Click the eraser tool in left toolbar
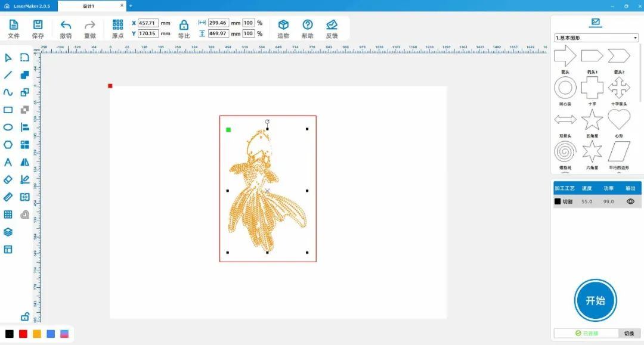 8,179
